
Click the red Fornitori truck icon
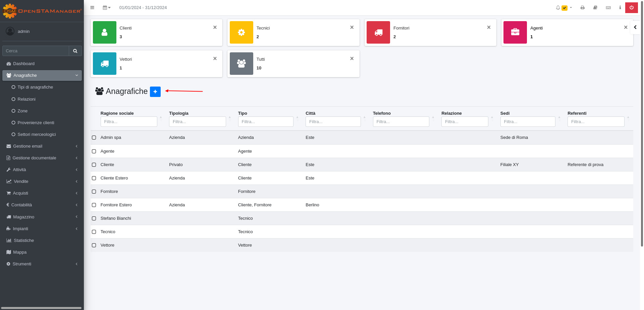378,33
